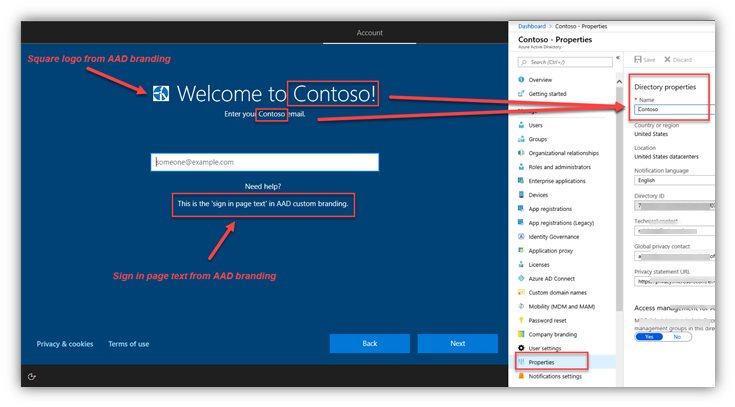Click the Mobility (MDM and MAM) icon
This screenshot has height=407, width=735.
(x=521, y=306)
